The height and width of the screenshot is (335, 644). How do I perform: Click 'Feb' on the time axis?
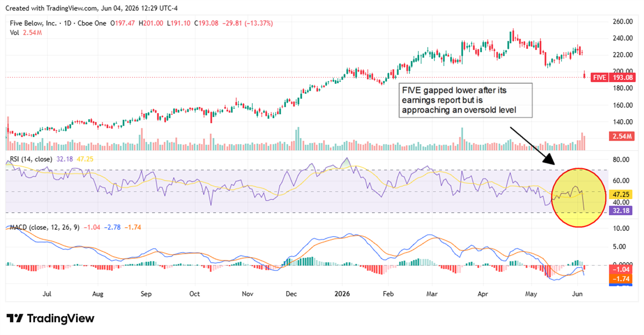coord(389,294)
